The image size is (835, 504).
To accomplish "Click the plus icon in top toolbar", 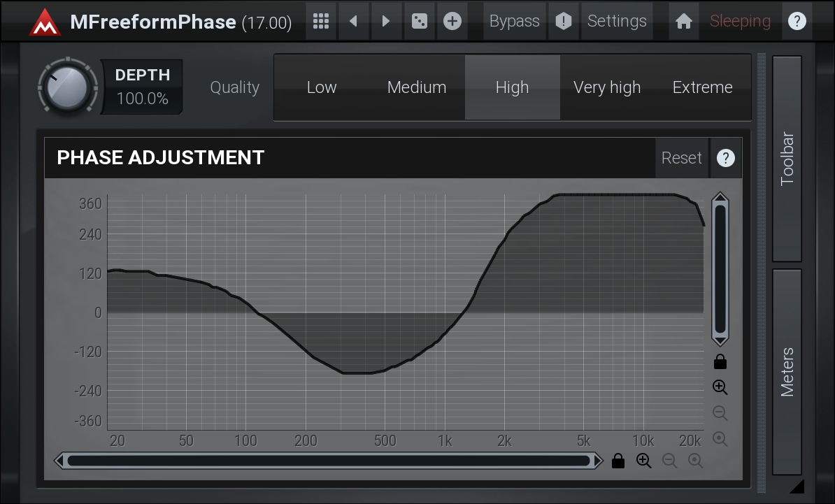I will 452,21.
